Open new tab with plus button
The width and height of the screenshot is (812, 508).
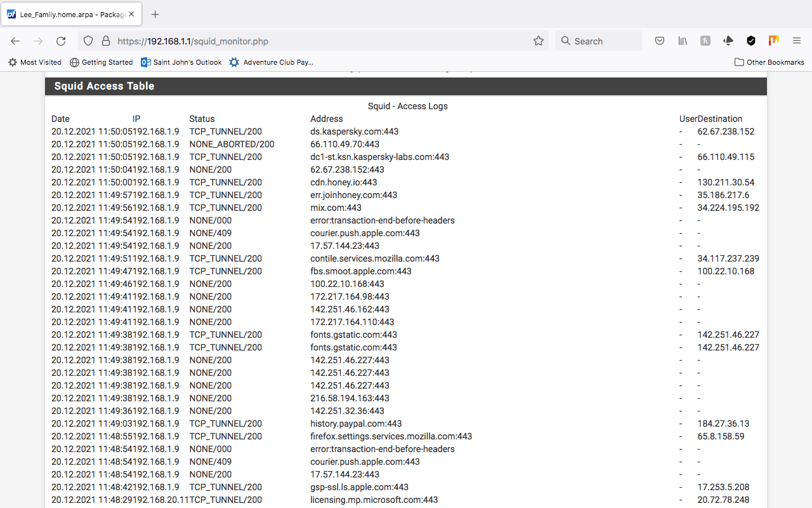click(x=155, y=14)
